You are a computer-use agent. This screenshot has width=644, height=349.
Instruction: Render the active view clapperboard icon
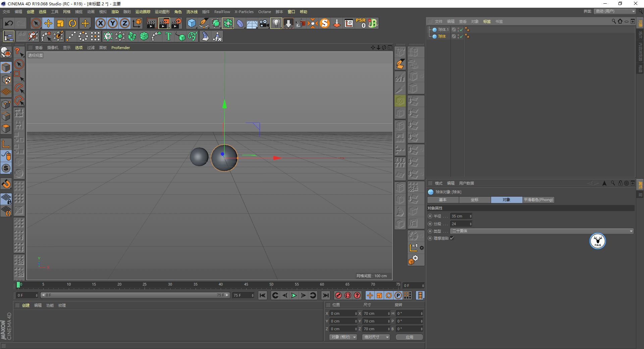[152, 23]
